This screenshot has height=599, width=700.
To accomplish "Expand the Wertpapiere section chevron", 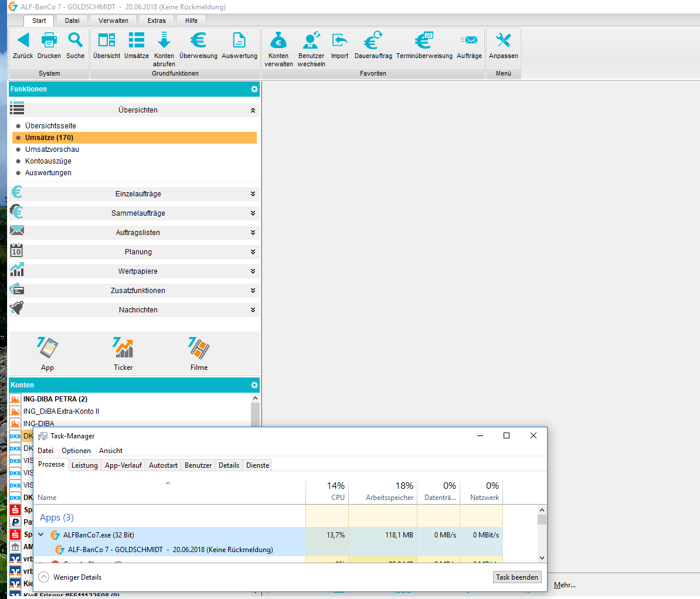I will tap(253, 271).
